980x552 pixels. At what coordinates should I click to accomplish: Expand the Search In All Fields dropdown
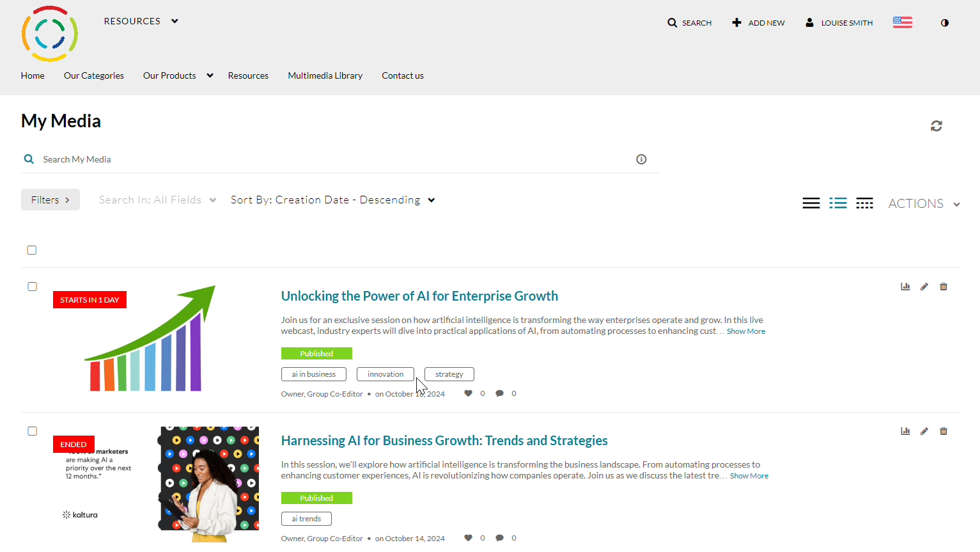click(157, 200)
